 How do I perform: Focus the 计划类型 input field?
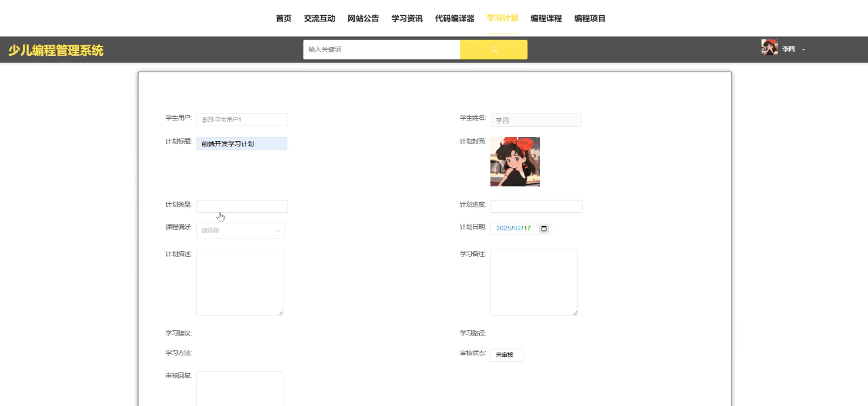pyautogui.click(x=242, y=206)
